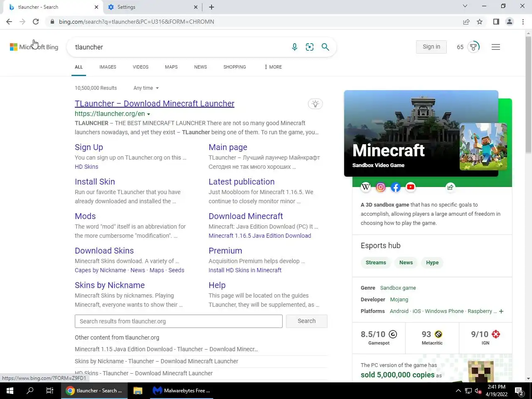Click the browser back arrow
532x399 pixels.
click(9, 22)
